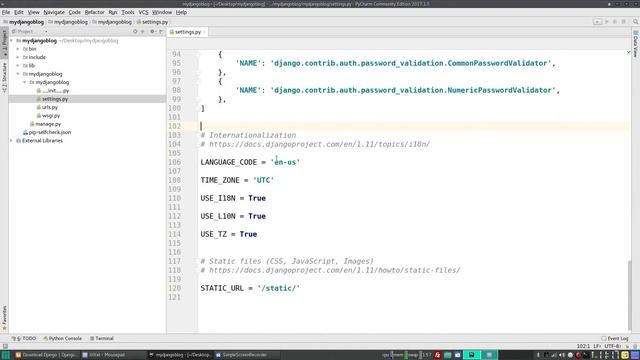Select urls.py in the project tree

click(x=50, y=107)
